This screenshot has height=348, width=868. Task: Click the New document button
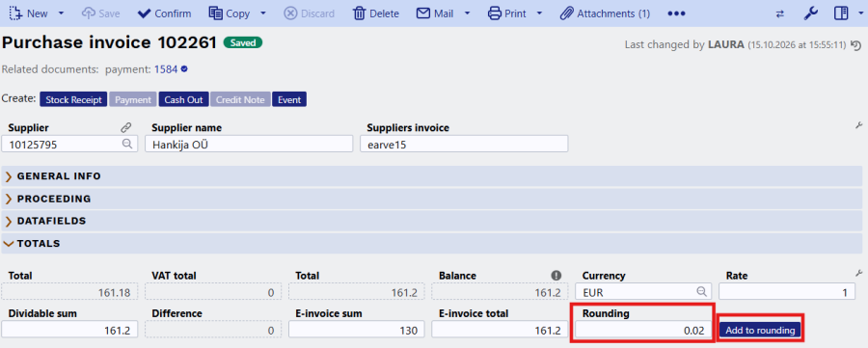tap(28, 13)
